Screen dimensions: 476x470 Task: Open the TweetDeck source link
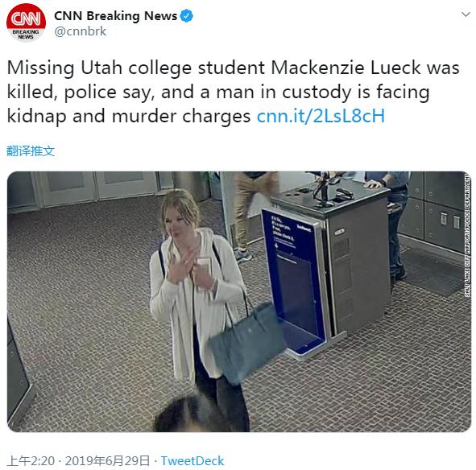tap(192, 461)
